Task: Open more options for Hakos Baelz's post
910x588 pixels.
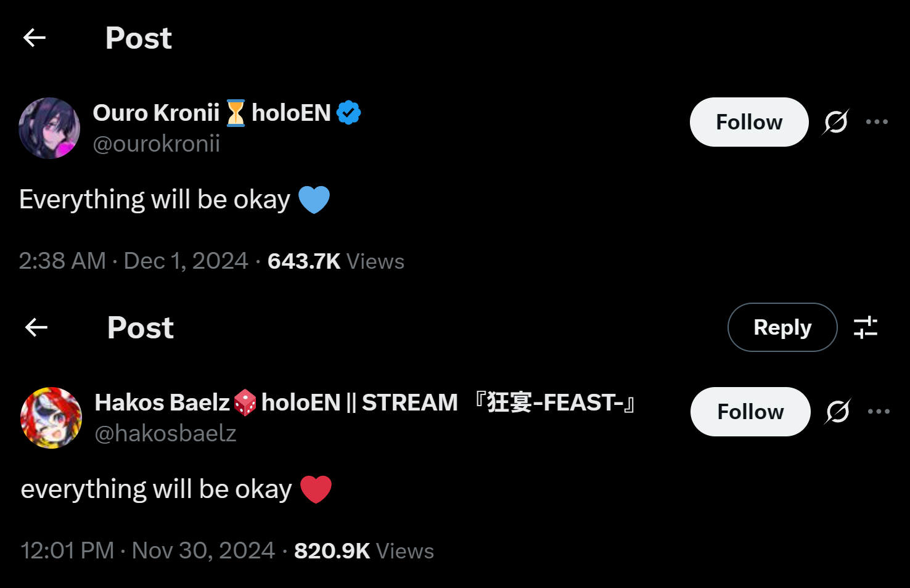Action: [x=879, y=412]
